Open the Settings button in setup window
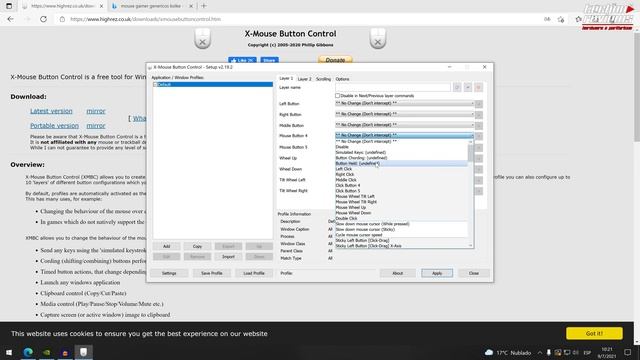Screen dimensions: 640x360 point(169,273)
